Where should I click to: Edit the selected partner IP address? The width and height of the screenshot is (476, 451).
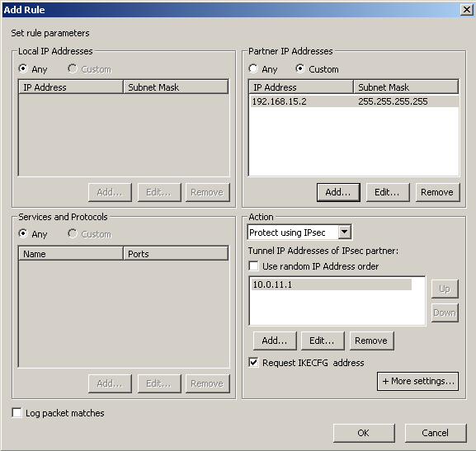[x=388, y=192]
